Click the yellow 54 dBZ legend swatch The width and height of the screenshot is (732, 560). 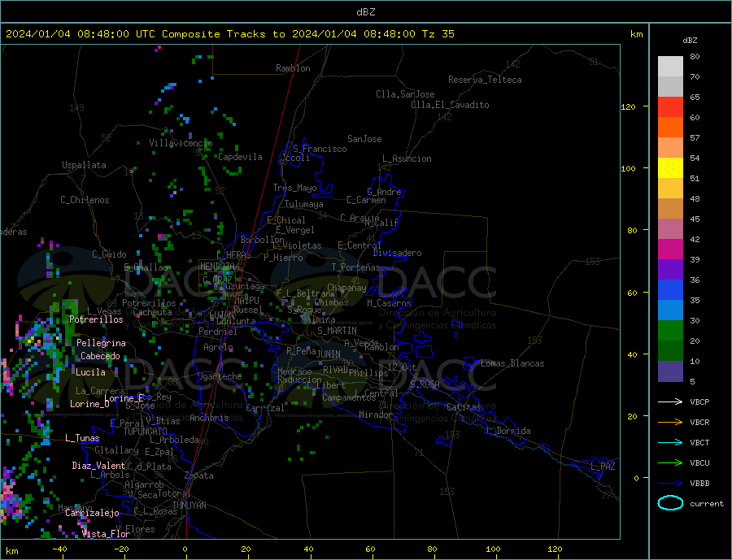(x=670, y=168)
